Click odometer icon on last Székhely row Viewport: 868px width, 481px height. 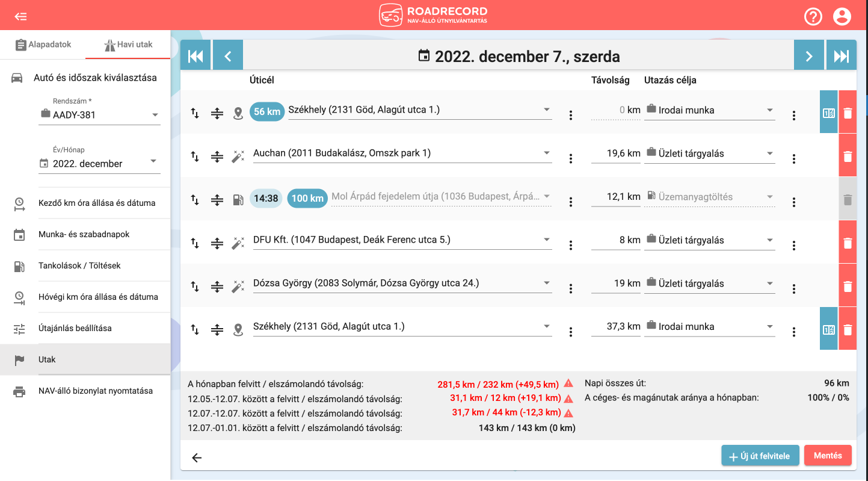pyautogui.click(x=829, y=329)
